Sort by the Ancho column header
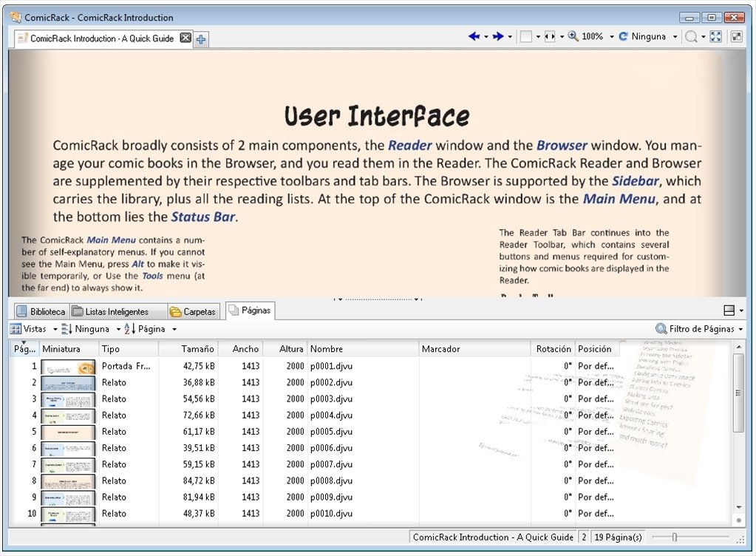The width and height of the screenshot is (756, 556). point(240,349)
